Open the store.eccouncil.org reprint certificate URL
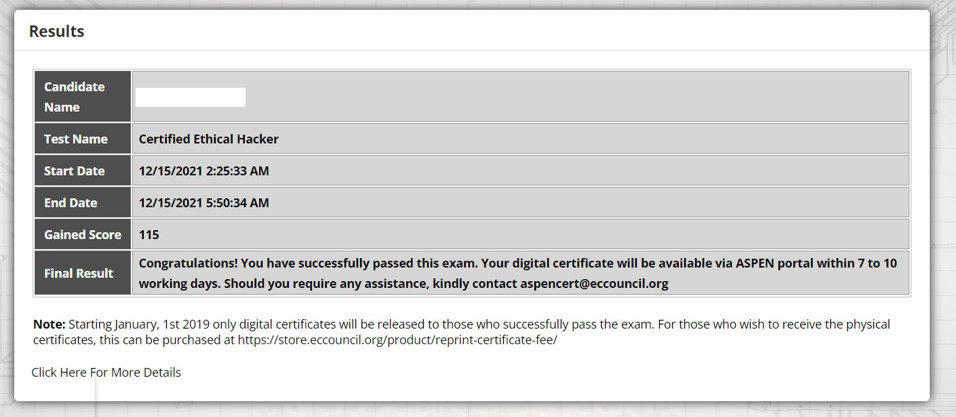This screenshot has height=417, width=956. 420,340
